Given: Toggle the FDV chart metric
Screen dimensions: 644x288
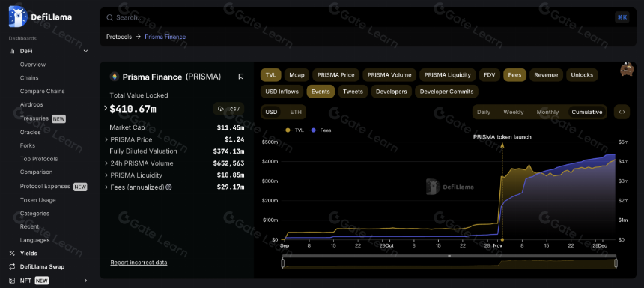Looking at the screenshot, I should coord(490,75).
